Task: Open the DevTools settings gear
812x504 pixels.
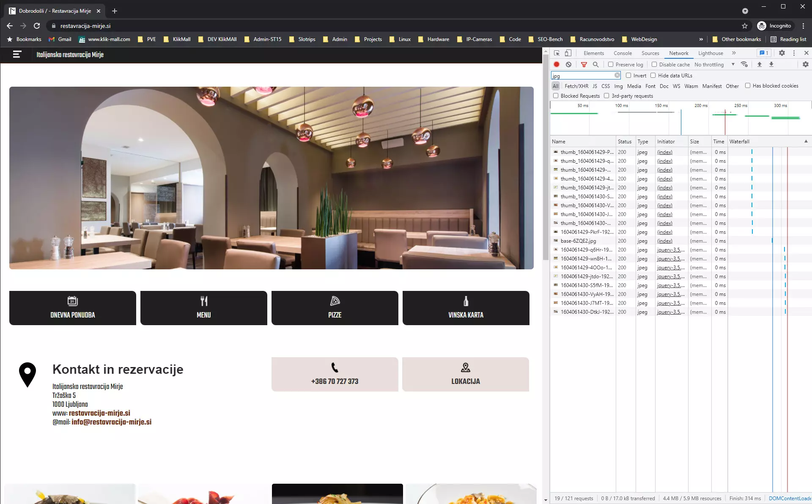Action: tap(782, 53)
